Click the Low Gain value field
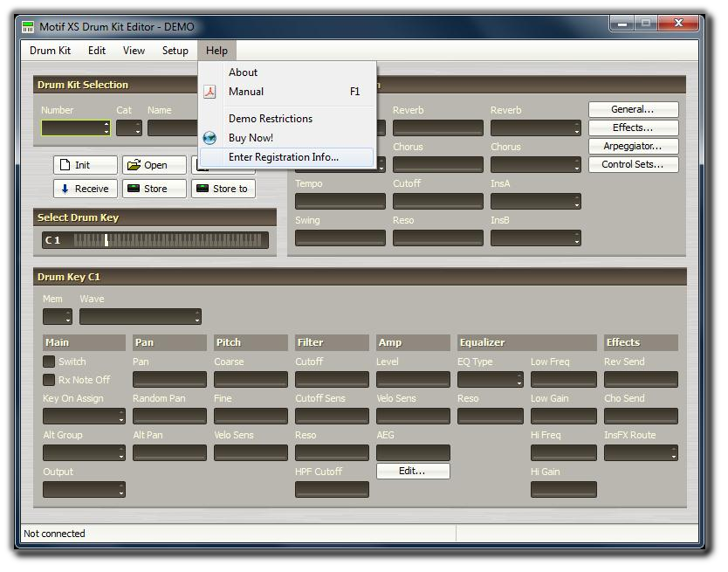Image resolution: width=728 pixels, height=572 pixels. point(564,417)
